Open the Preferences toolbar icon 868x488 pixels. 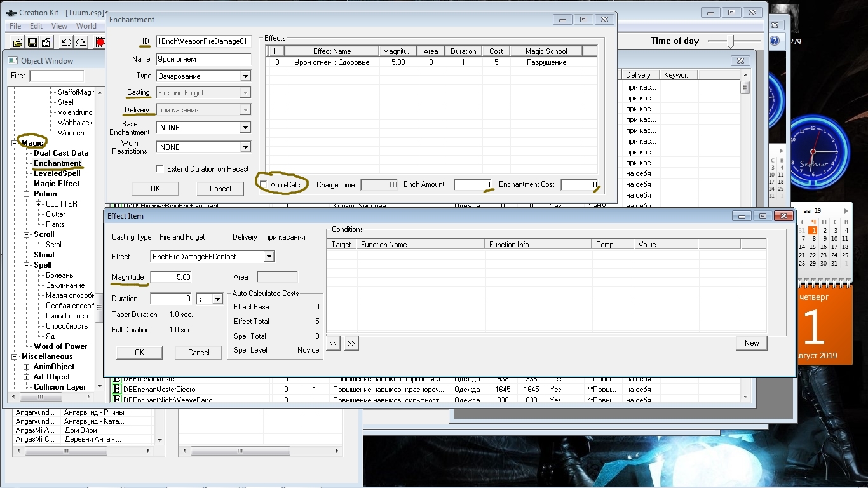click(x=46, y=43)
